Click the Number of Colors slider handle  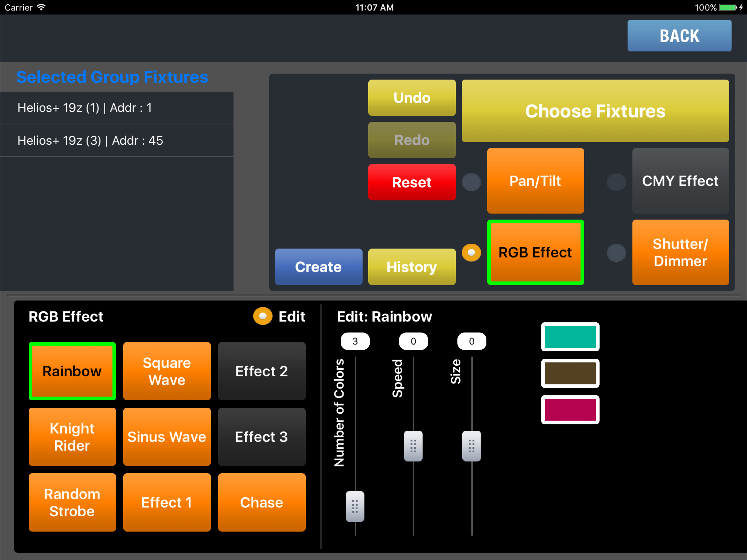(355, 506)
